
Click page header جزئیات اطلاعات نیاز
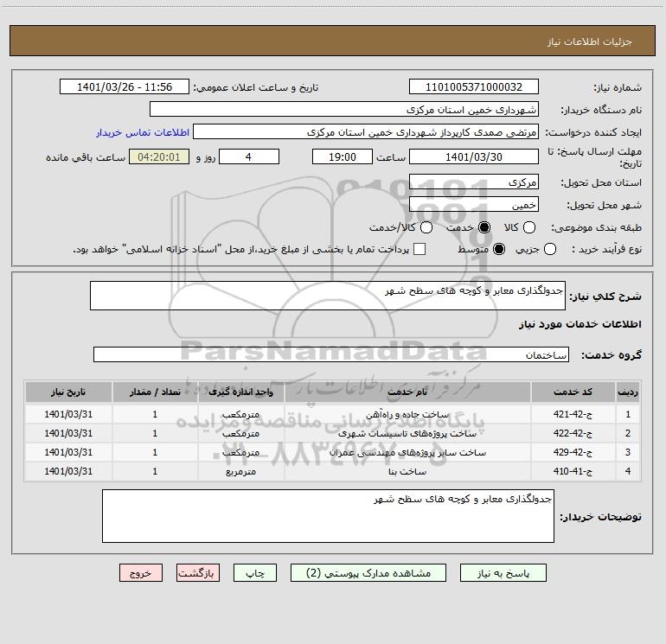click(589, 41)
